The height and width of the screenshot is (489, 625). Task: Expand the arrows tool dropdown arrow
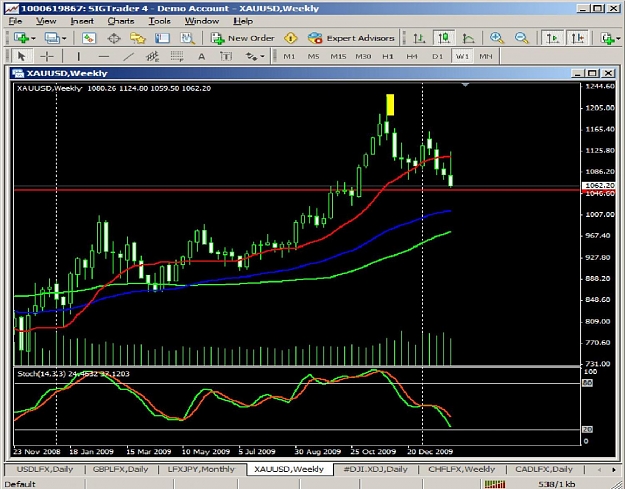[262, 57]
